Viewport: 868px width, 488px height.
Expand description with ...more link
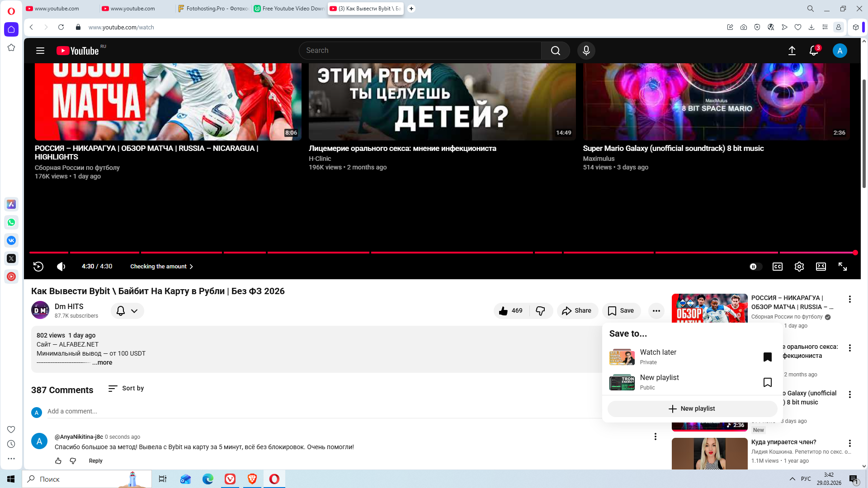coord(103,362)
